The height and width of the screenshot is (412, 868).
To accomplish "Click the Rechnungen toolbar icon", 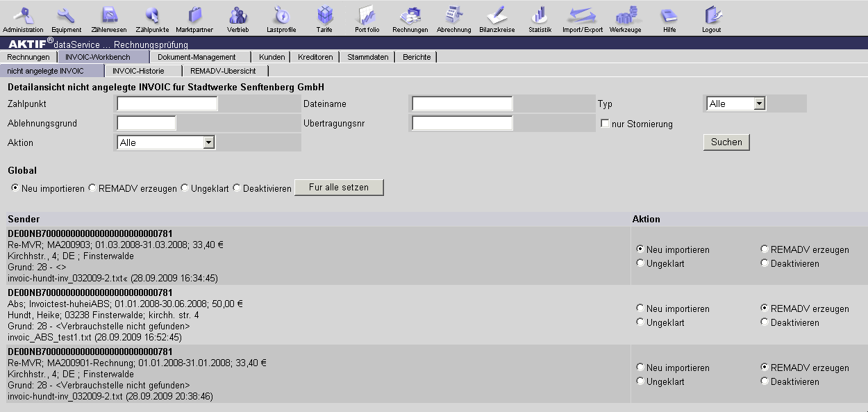I will point(410,15).
